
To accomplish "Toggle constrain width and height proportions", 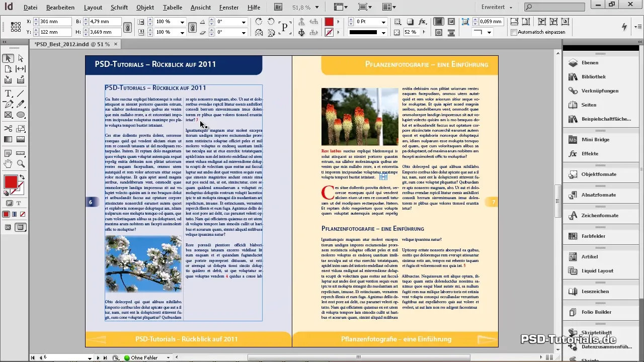I will pyautogui.click(x=128, y=28).
